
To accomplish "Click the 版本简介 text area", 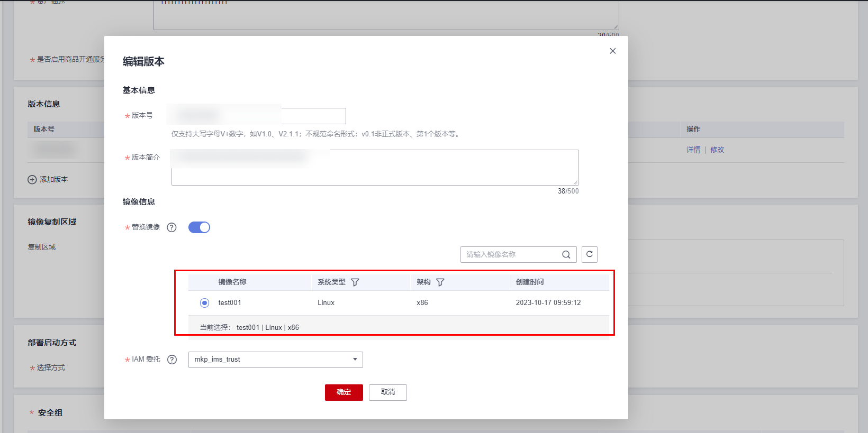I will [x=375, y=174].
